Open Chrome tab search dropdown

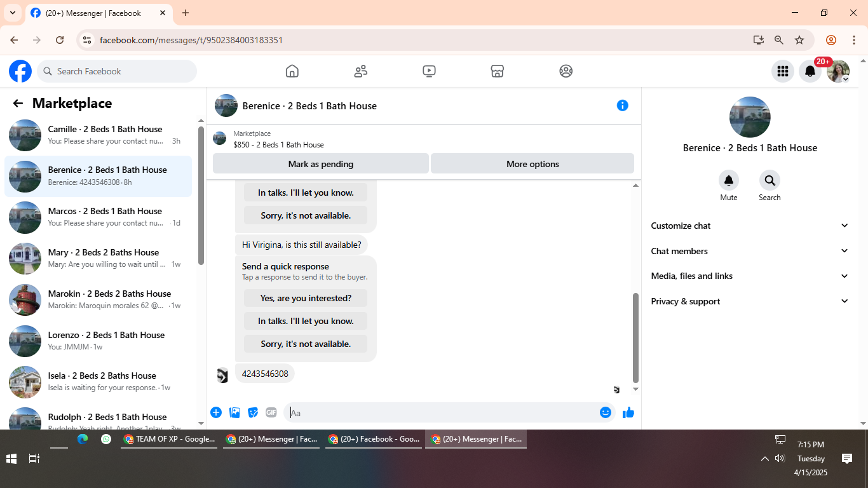tap(12, 13)
